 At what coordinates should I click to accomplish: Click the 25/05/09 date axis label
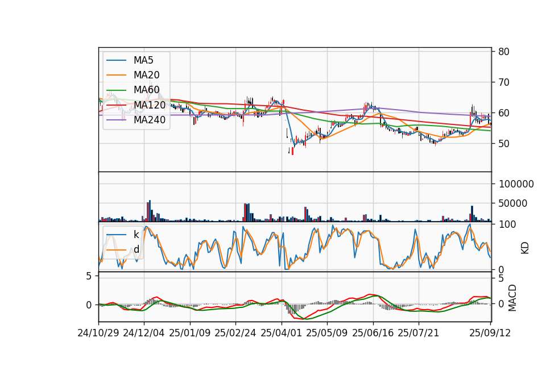(x=327, y=333)
